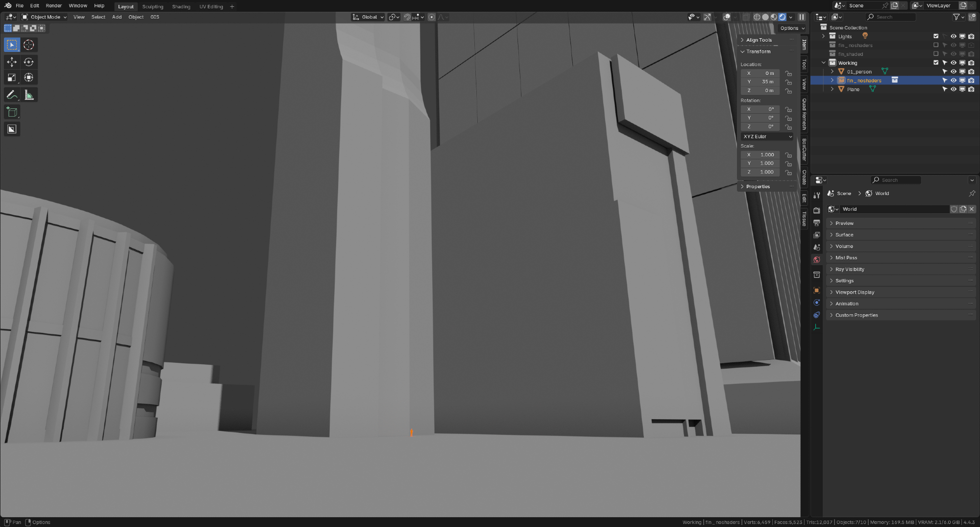The image size is (980, 527).
Task: Activate the Rotate tool
Action: tap(29, 62)
